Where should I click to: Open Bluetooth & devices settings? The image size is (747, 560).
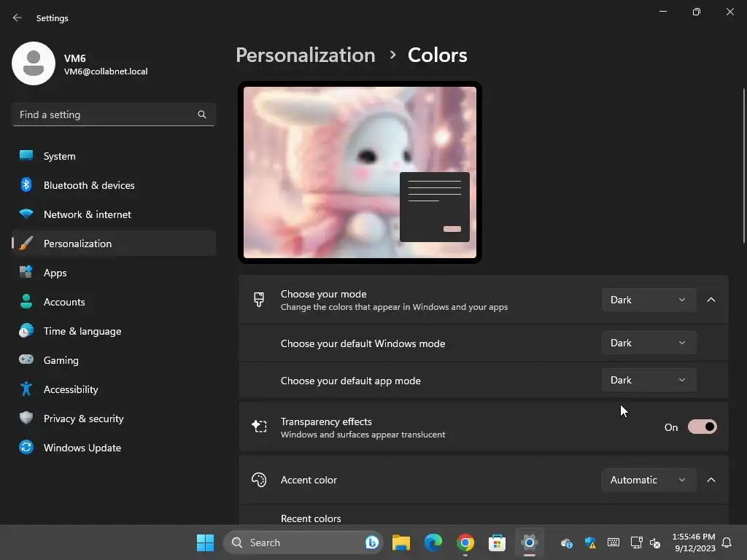[x=113, y=185]
